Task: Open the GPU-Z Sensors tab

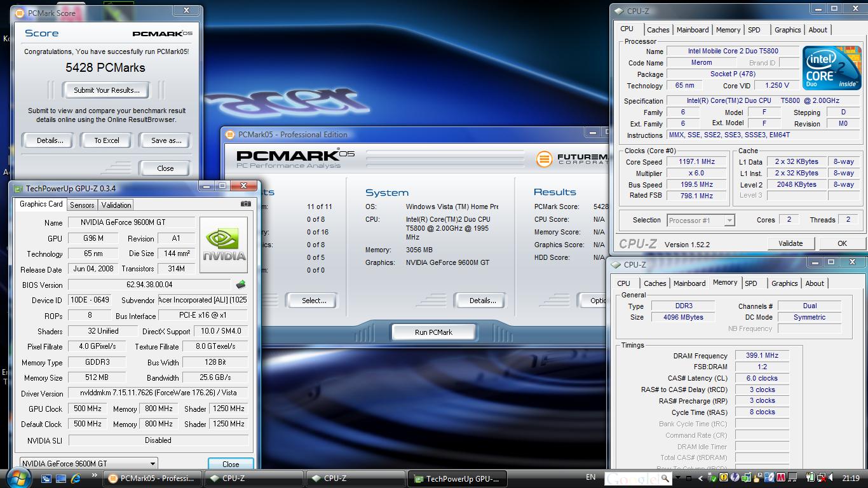Action: pos(82,205)
